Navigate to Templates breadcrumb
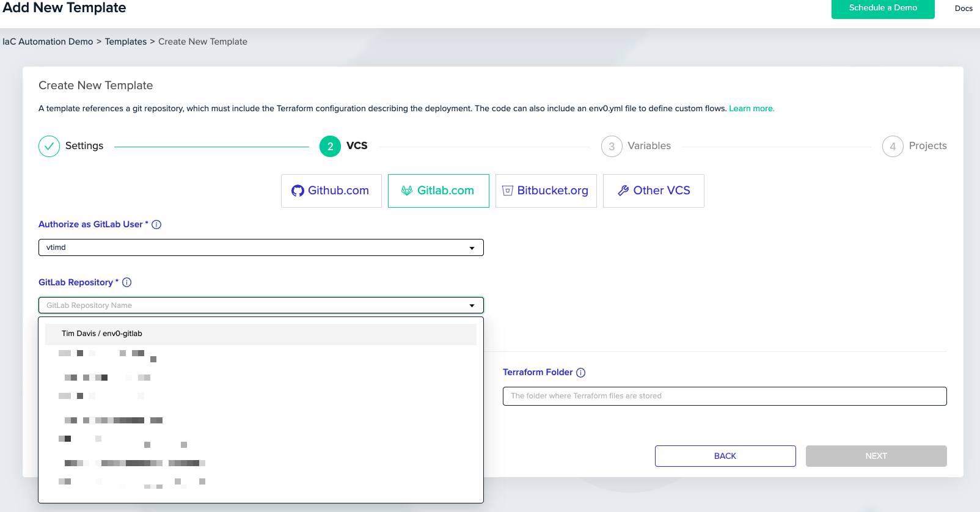Screen dimensions: 980x512 [126, 42]
